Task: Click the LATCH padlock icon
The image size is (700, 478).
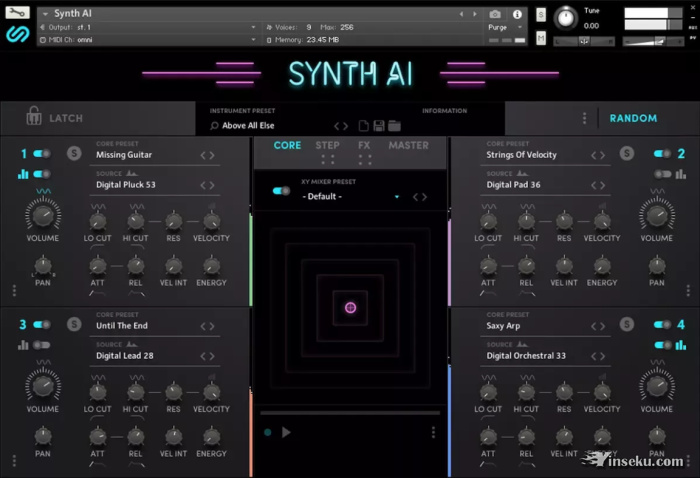Action: point(34,117)
